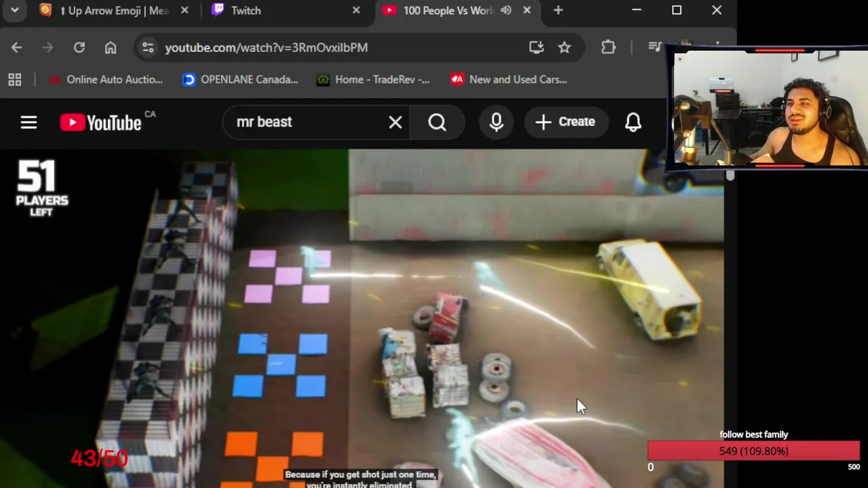The width and height of the screenshot is (868, 488).
Task: Open the tab search dropdown arrow
Action: tap(14, 10)
